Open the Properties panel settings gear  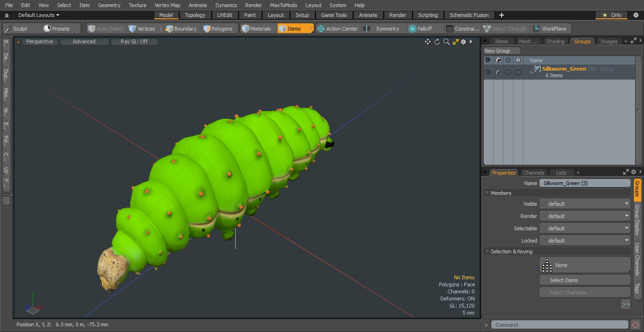click(x=634, y=172)
